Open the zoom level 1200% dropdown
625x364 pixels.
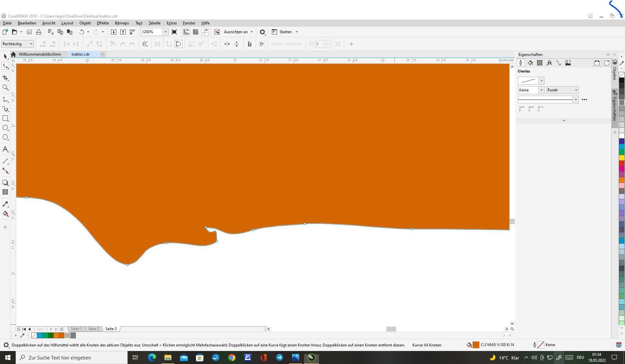click(x=165, y=32)
